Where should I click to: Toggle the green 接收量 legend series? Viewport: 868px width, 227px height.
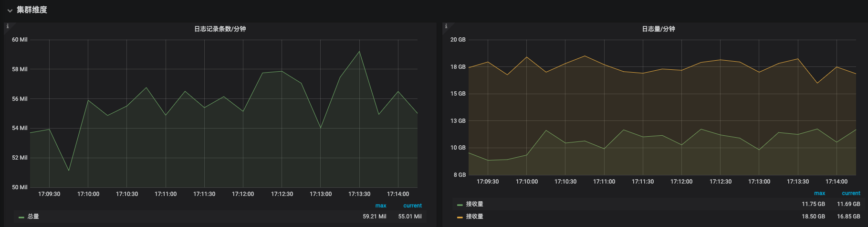pos(474,204)
